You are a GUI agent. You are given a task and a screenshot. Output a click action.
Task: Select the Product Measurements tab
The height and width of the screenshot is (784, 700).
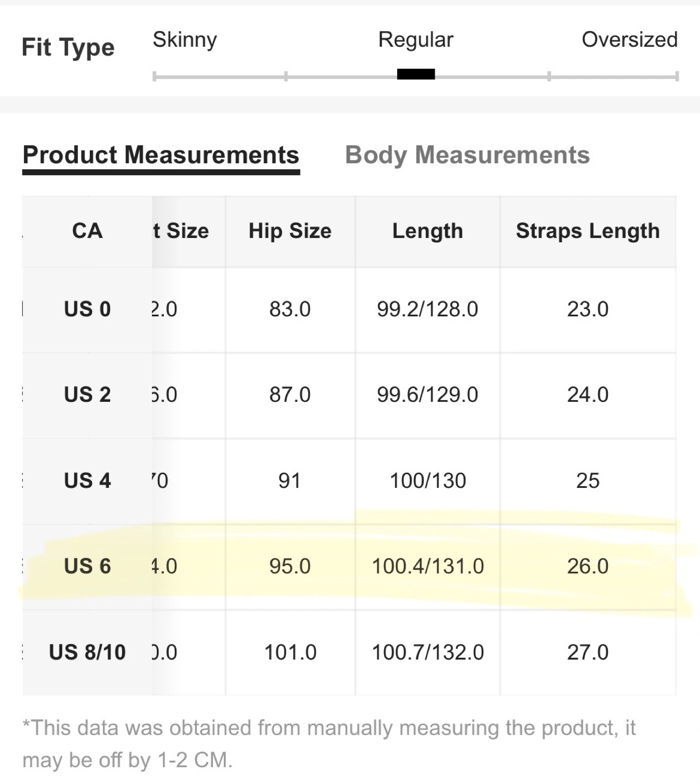[x=161, y=155]
